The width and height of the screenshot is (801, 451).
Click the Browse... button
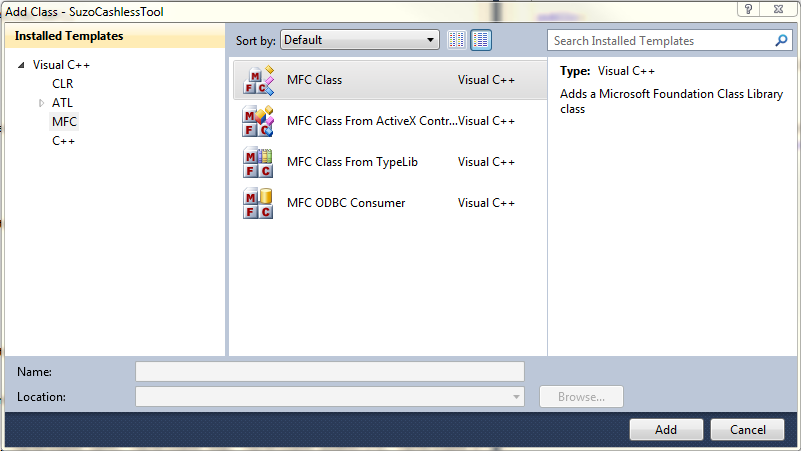(581, 397)
